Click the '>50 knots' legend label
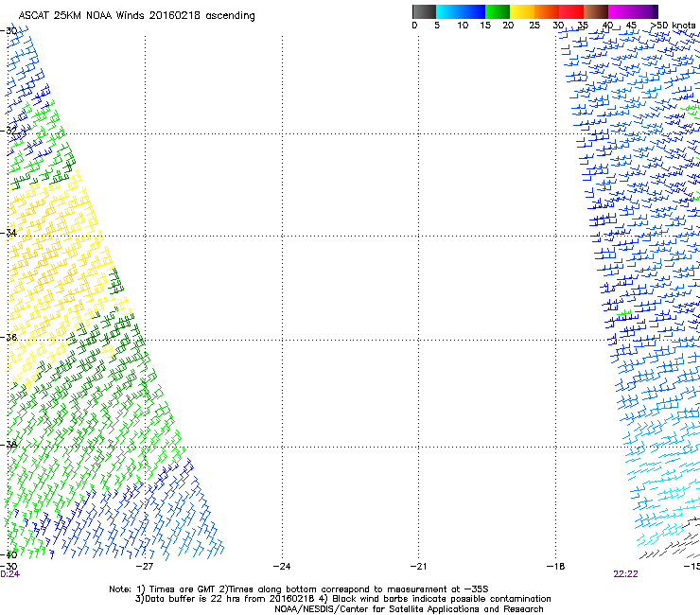 point(673,26)
